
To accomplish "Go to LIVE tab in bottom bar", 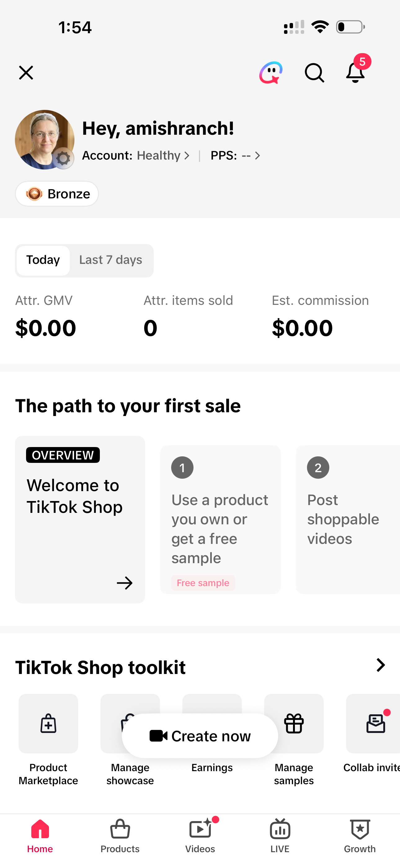I will tap(280, 836).
